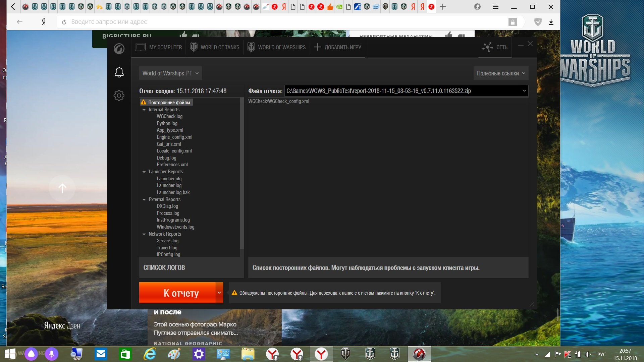Open the World of Tanks taskbar icon
Image resolution: width=644 pixels, height=362 pixels.
pos(345,354)
